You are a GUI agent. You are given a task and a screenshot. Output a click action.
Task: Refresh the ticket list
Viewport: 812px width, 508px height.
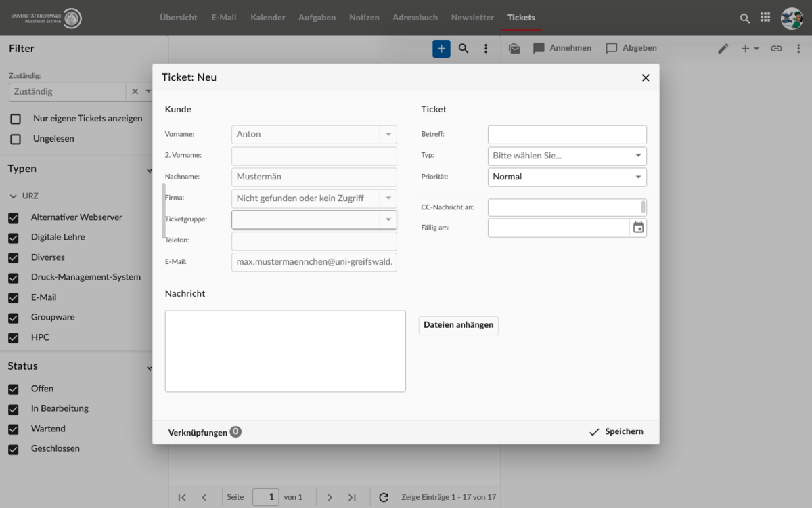coord(384,497)
